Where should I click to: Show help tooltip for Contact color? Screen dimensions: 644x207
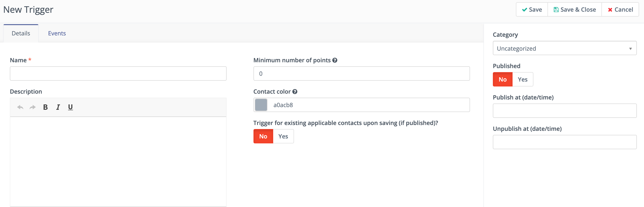(x=295, y=91)
